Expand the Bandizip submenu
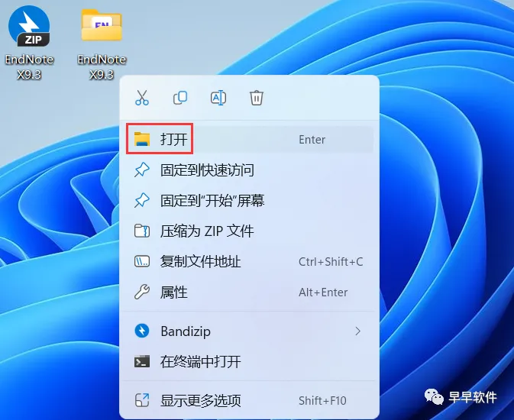This screenshot has width=514, height=420. (x=250, y=331)
